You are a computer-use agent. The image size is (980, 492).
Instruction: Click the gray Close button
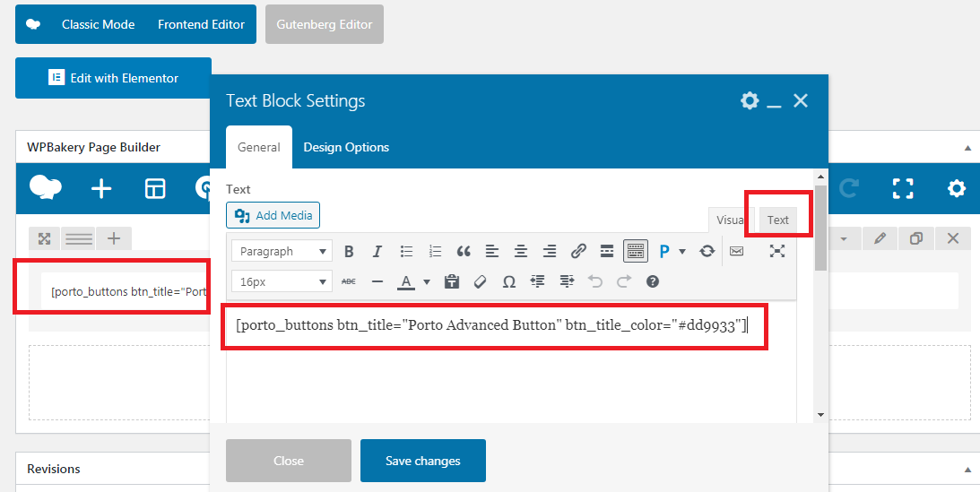(289, 461)
